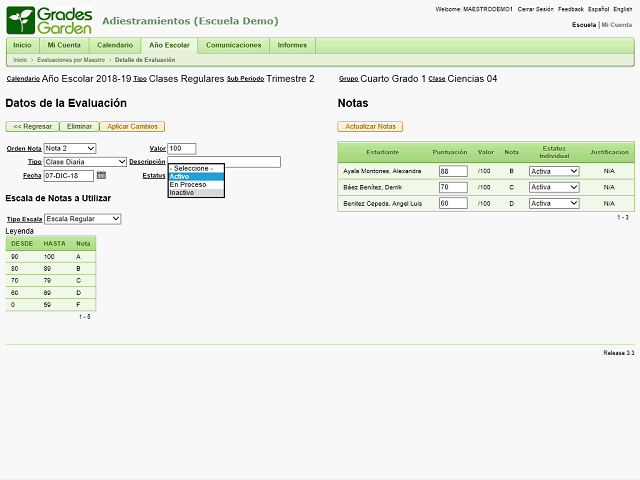Click the Descripción input field
This screenshot has width=640, height=480.
pyautogui.click(x=224, y=160)
